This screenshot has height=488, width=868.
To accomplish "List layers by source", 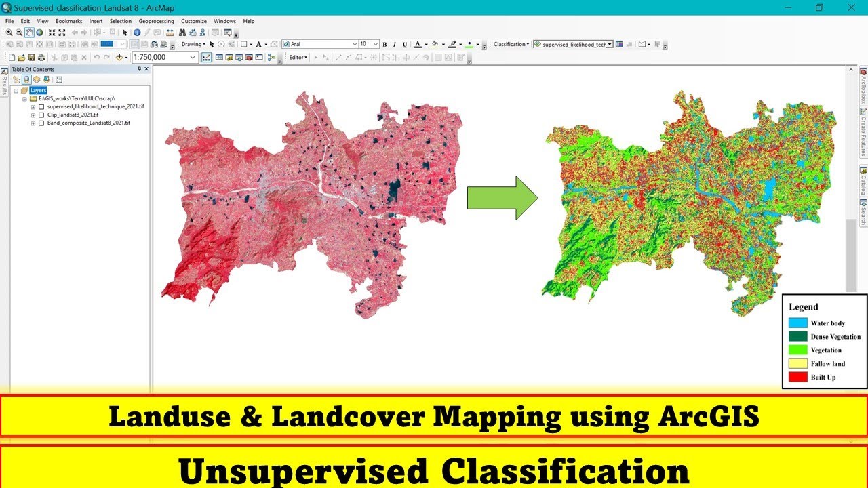I will pos(26,79).
